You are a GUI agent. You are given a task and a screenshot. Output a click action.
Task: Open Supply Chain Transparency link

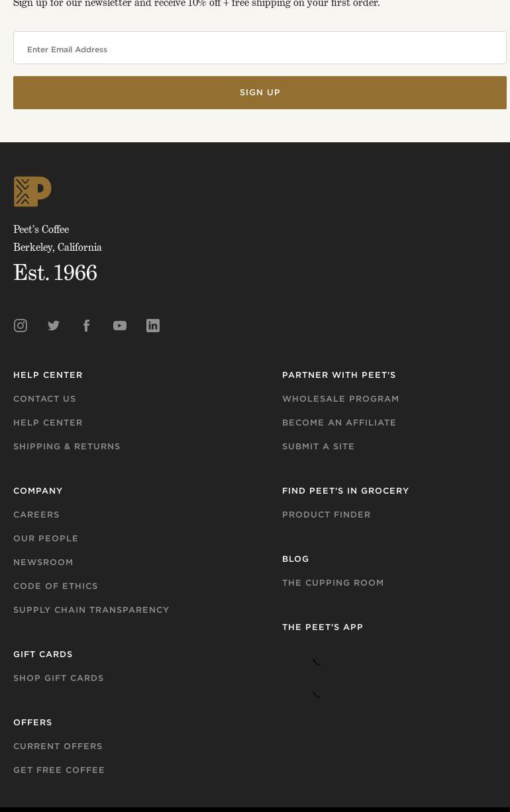tap(91, 609)
